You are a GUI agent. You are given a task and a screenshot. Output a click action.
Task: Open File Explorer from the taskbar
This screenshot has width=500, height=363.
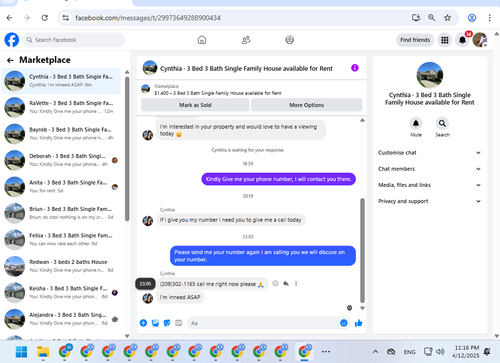[x=43, y=352]
